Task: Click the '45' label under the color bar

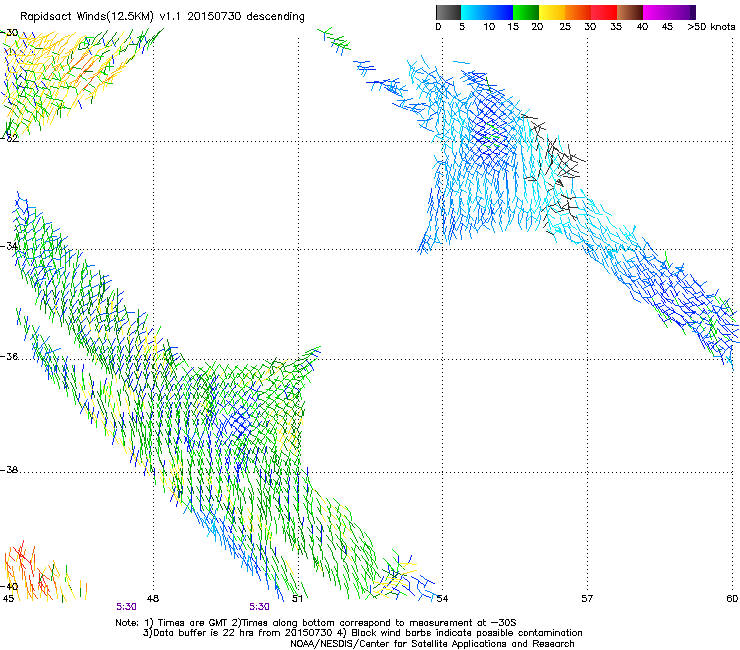Action: 667,27
